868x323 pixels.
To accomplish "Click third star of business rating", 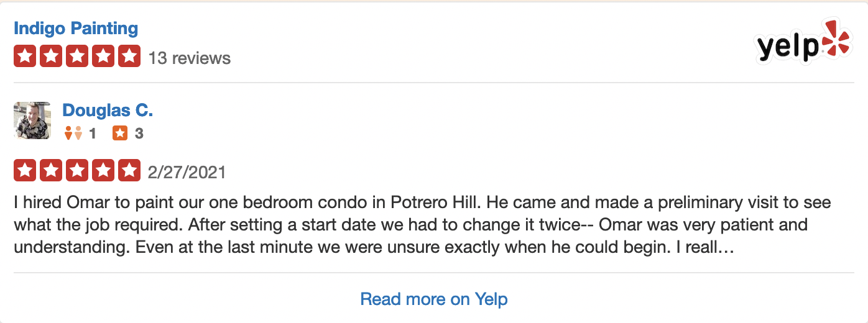I will pos(77,57).
